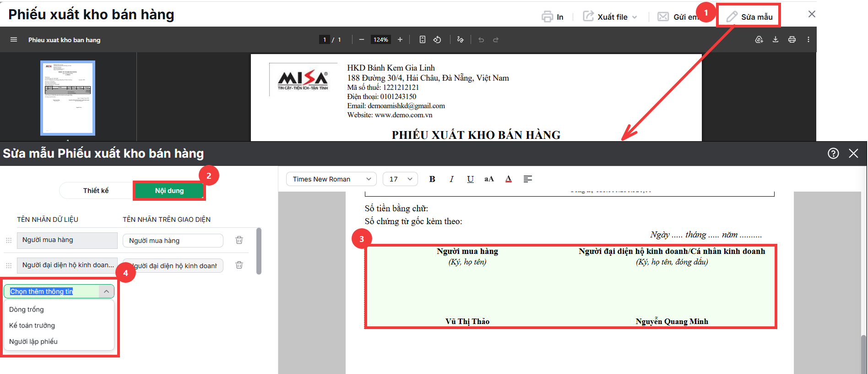The image size is (868, 374).
Task: Click the aA change case icon
Action: pos(489,179)
